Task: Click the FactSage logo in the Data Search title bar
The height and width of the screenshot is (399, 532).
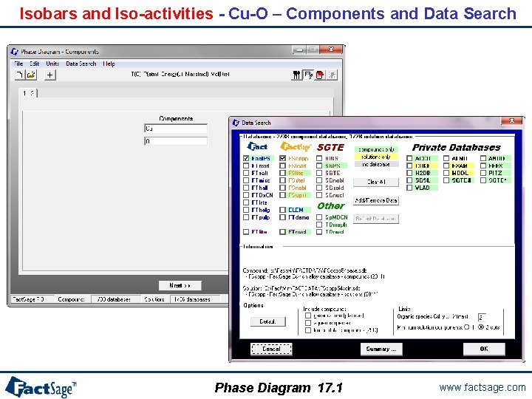Action: [x=236, y=123]
